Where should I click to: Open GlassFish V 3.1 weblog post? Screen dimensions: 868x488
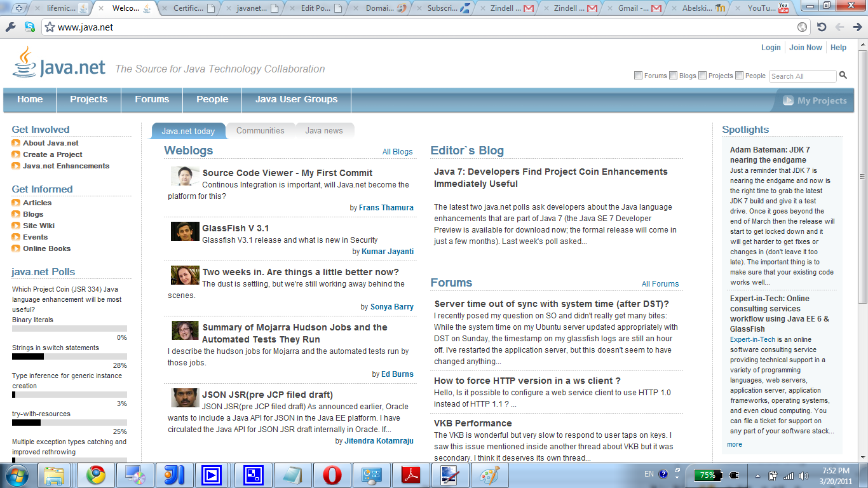pos(235,228)
